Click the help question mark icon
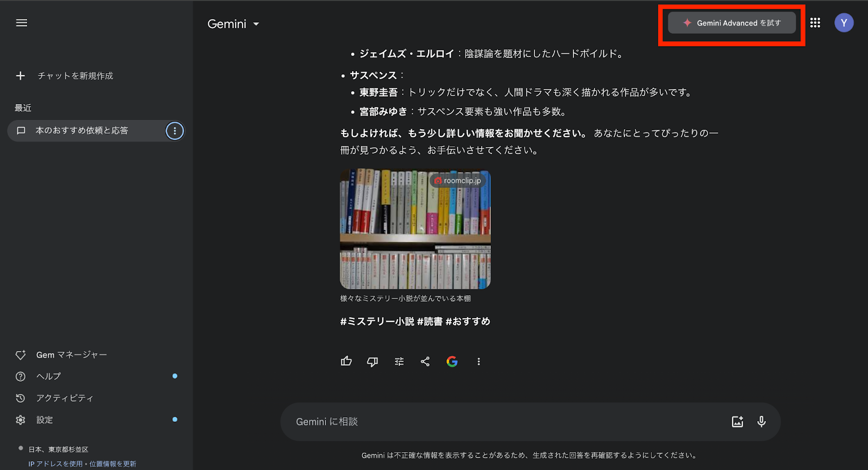Viewport: 868px width, 470px height. click(x=21, y=377)
